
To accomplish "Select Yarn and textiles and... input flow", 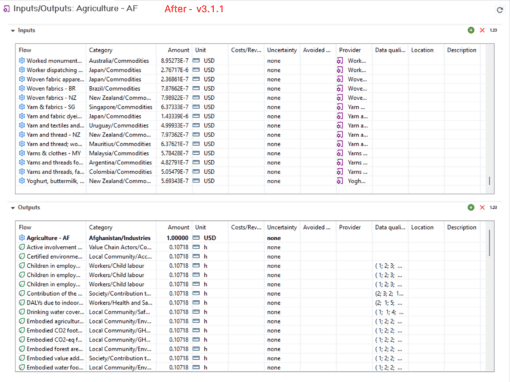I will click(55, 126).
